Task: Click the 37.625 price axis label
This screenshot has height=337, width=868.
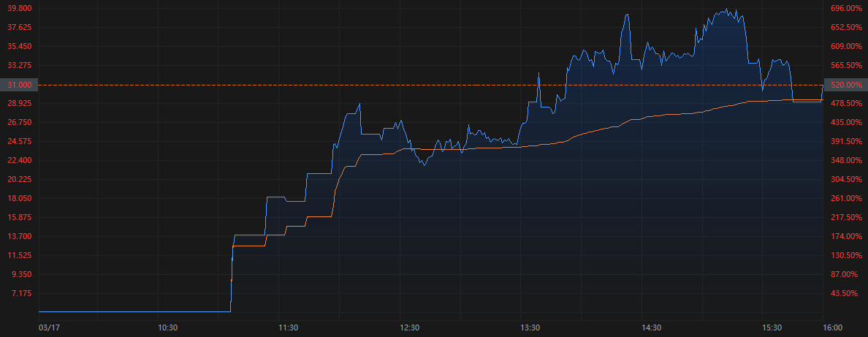Action: (x=20, y=27)
